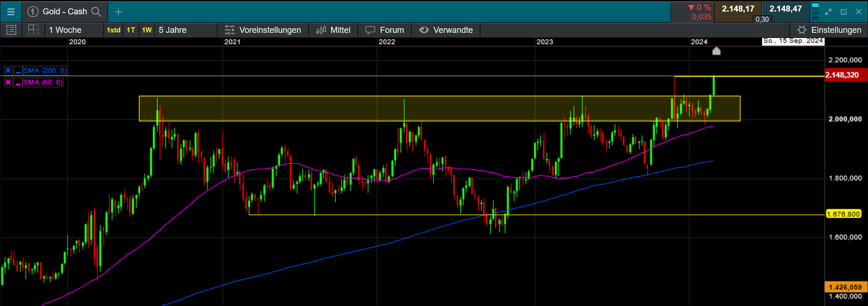Click the yellow 1.676,800 level label
The width and height of the screenshot is (868, 306).
pyautogui.click(x=844, y=214)
